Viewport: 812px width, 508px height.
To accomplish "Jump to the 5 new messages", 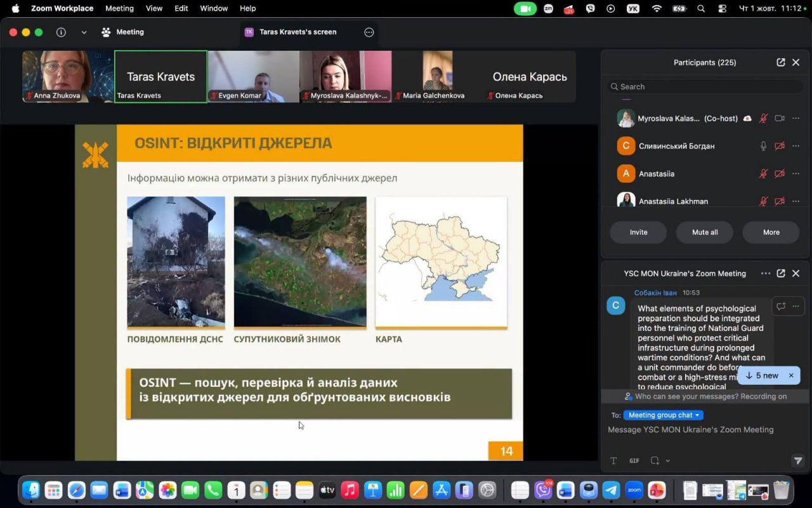I will click(761, 375).
